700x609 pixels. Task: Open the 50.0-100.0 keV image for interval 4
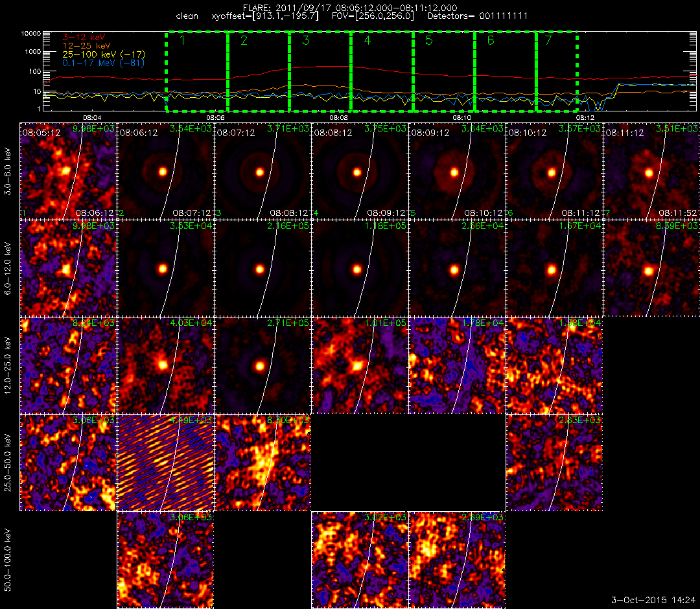coord(360,560)
